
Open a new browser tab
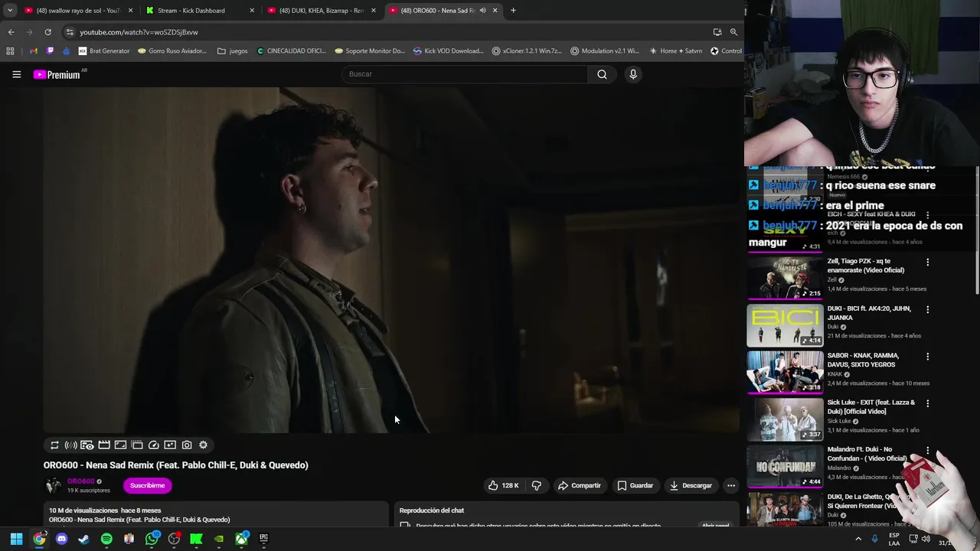point(513,11)
